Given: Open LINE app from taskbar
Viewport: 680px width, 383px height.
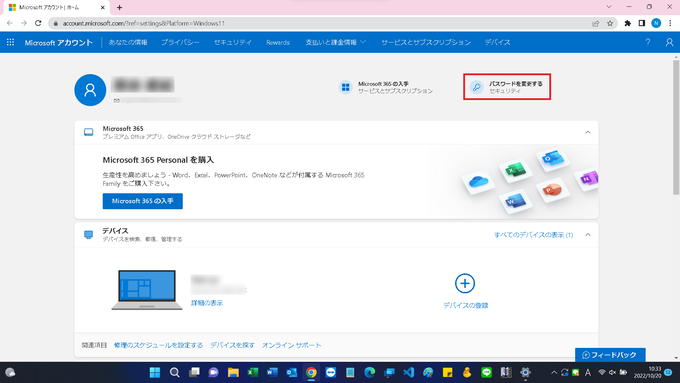Looking at the screenshot, I should click(487, 372).
